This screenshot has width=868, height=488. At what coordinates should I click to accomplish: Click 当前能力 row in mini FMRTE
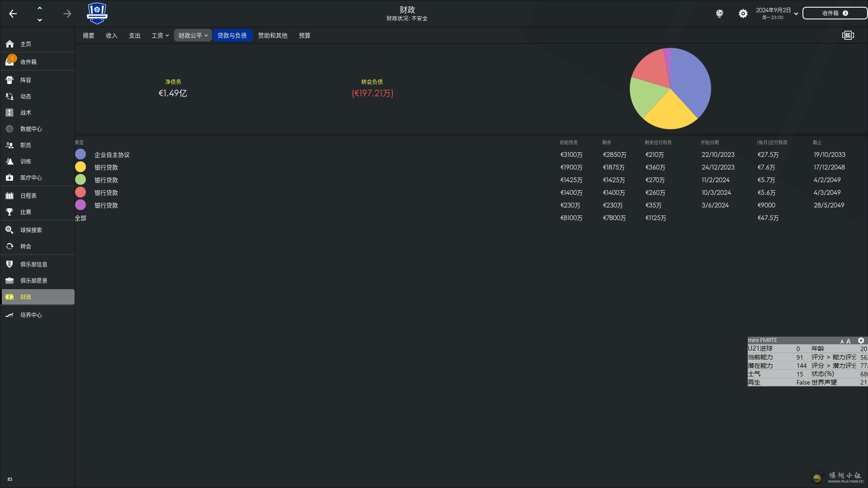pyautogui.click(x=807, y=357)
